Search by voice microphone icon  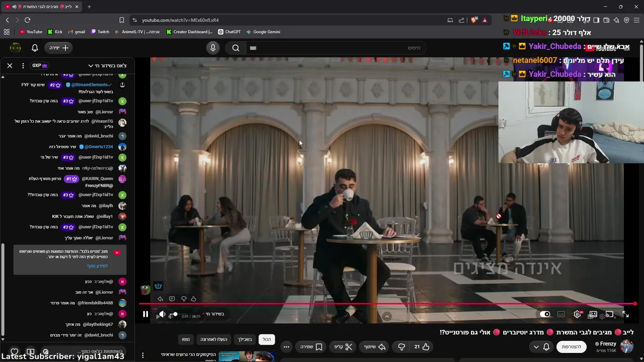click(x=213, y=48)
